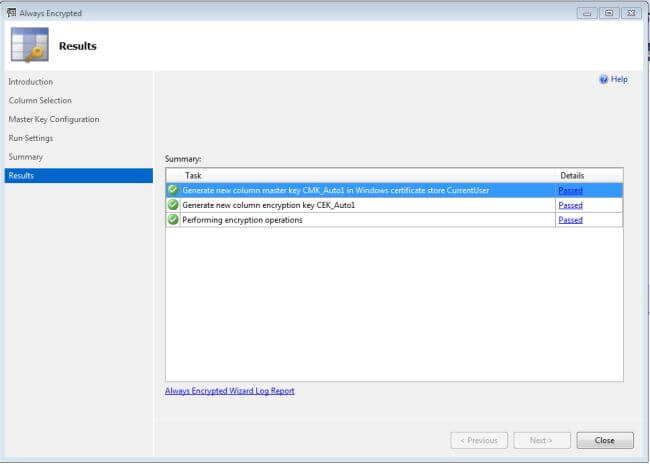Click the Always Encrypted wizard key icon

pyautogui.click(x=29, y=45)
